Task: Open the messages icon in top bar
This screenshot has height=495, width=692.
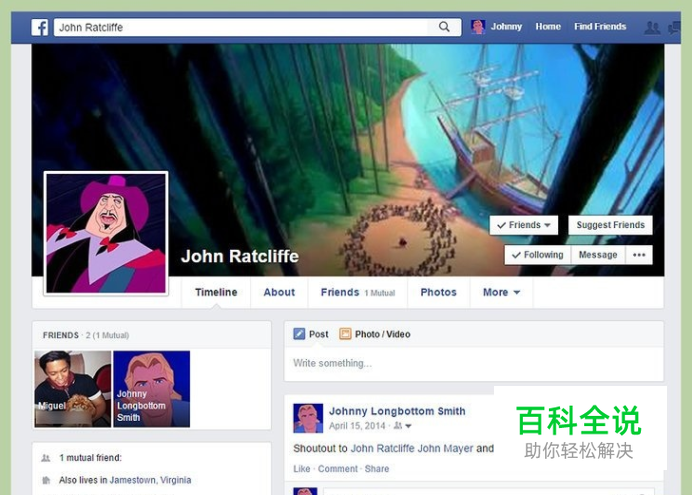Action: coord(674,28)
